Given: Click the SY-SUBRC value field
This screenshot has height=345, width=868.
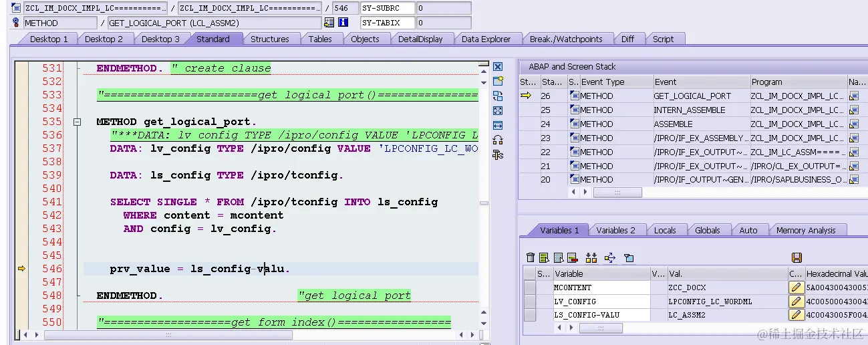Looking at the screenshot, I should 443,8.
